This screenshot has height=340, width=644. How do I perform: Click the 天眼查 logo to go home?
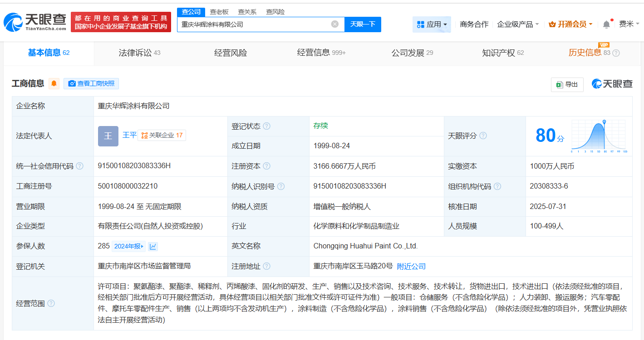coord(35,21)
